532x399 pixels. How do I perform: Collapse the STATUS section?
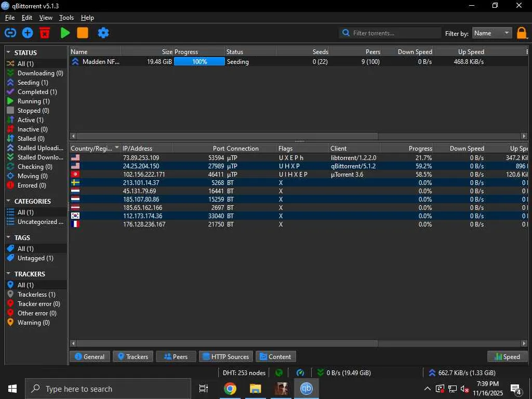8,52
